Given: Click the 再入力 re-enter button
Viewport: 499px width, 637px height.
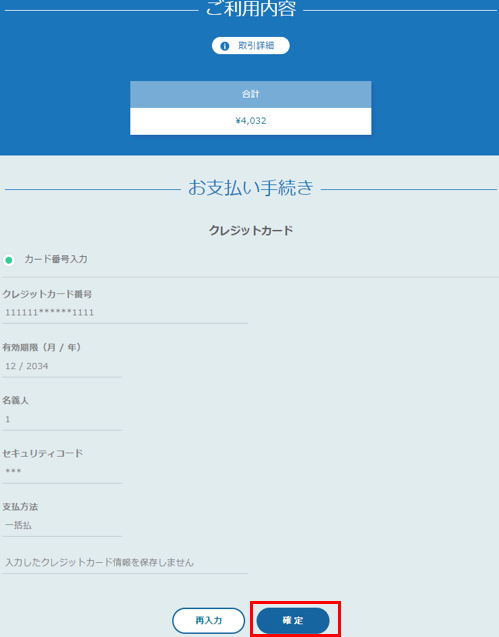Looking at the screenshot, I should pyautogui.click(x=208, y=620).
